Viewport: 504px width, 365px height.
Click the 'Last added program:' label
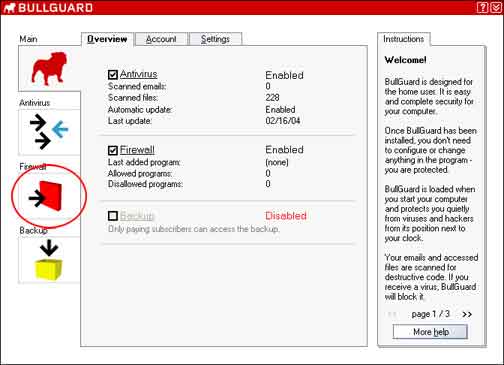pos(144,162)
